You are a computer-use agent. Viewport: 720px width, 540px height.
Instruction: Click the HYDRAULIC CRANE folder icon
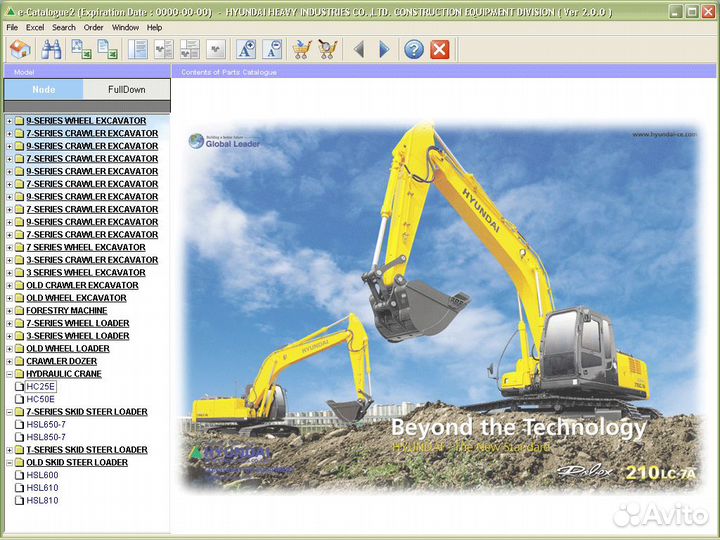[19, 374]
